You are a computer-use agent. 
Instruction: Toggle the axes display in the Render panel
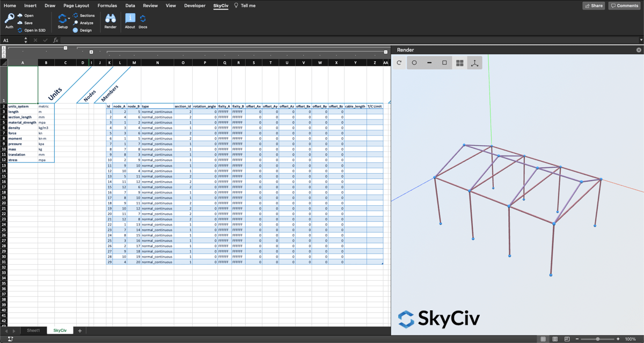[x=475, y=63]
